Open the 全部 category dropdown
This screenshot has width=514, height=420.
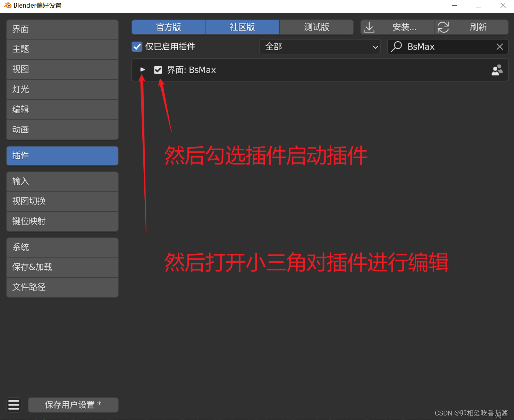point(320,47)
